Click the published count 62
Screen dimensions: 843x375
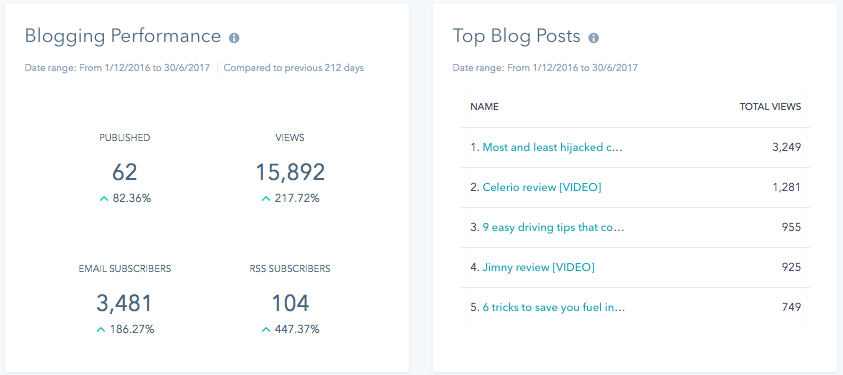[125, 172]
